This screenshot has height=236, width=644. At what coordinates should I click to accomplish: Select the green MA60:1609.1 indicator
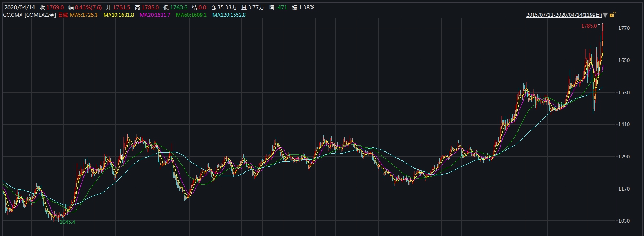pos(191,15)
